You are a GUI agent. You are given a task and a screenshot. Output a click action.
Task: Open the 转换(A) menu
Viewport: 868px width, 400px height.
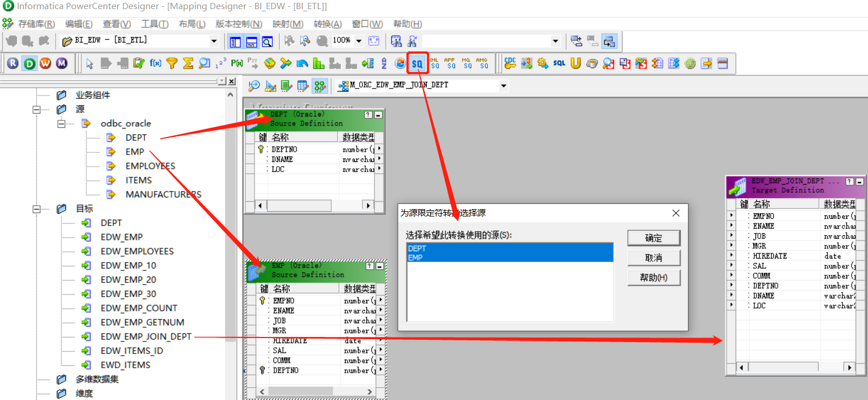(x=328, y=24)
